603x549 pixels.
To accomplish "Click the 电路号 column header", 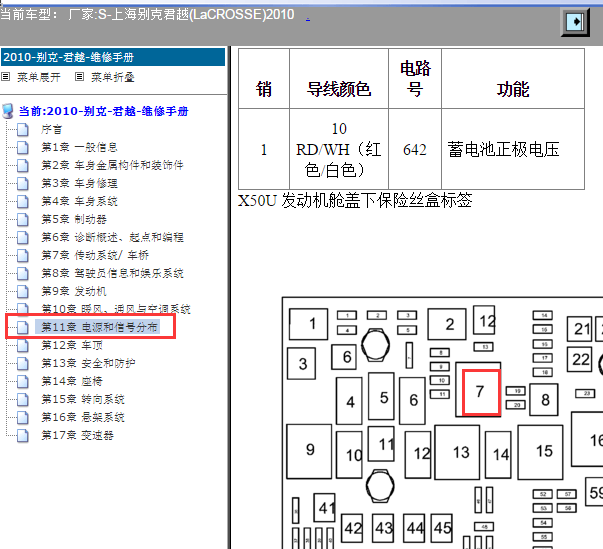I will coord(415,79).
